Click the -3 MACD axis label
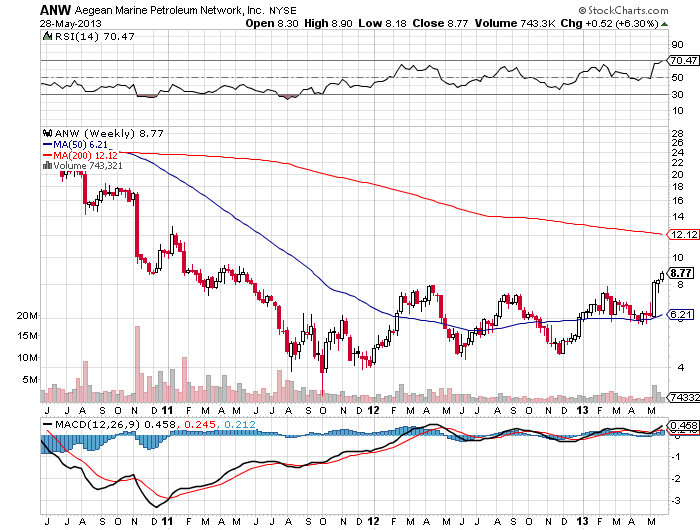 [x=676, y=501]
